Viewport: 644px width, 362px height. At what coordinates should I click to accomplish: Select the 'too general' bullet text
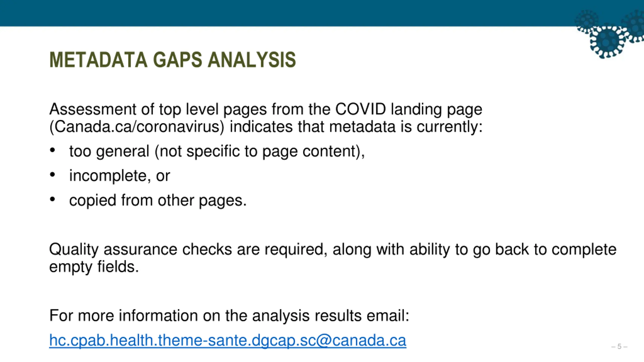(217, 152)
